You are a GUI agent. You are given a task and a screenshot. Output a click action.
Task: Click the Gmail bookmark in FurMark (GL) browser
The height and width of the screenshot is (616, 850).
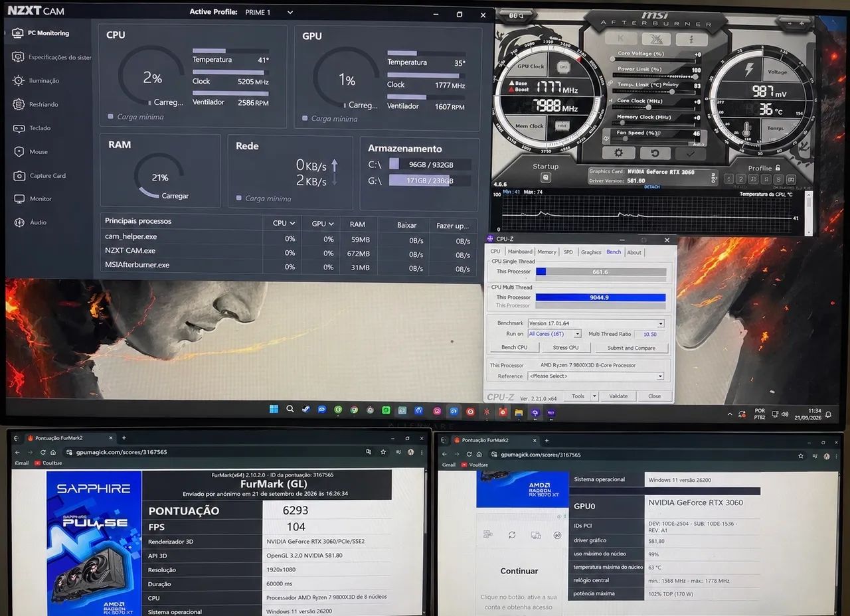pos(22,463)
